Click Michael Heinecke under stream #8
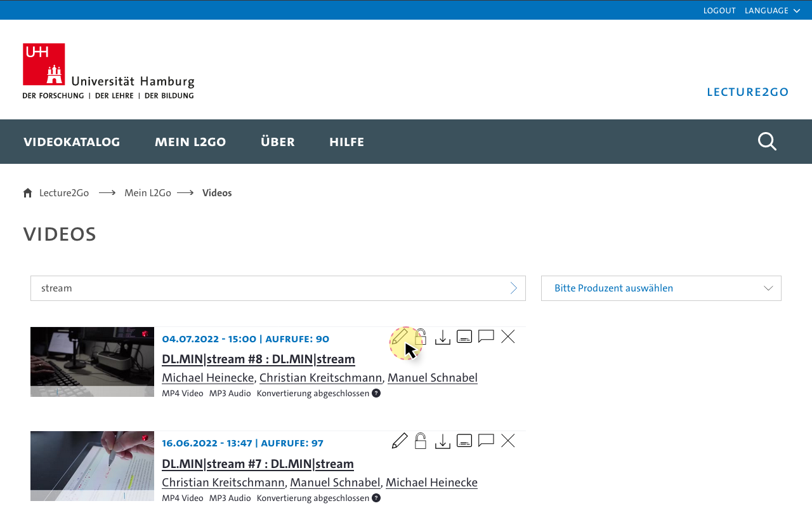The image size is (812, 508). 208,378
